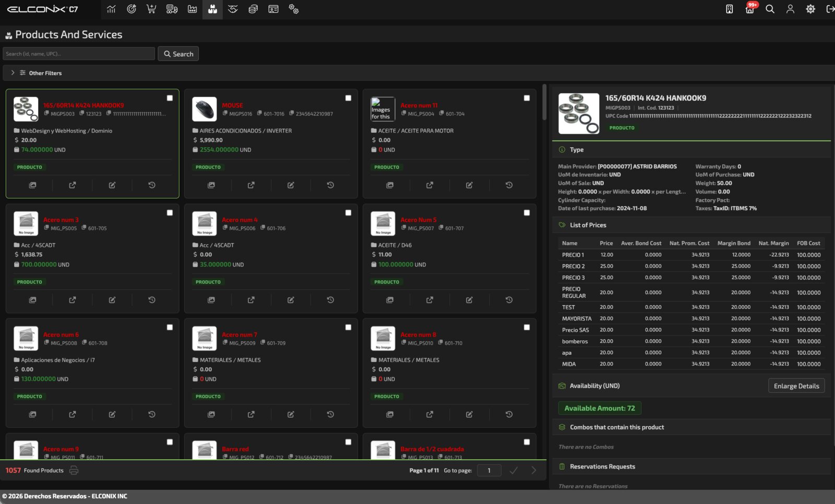Click the tire product image in details

579,114
